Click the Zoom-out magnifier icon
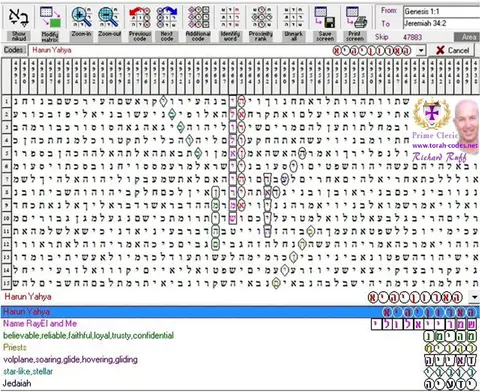This screenshot has width=480, height=392. coord(109,17)
